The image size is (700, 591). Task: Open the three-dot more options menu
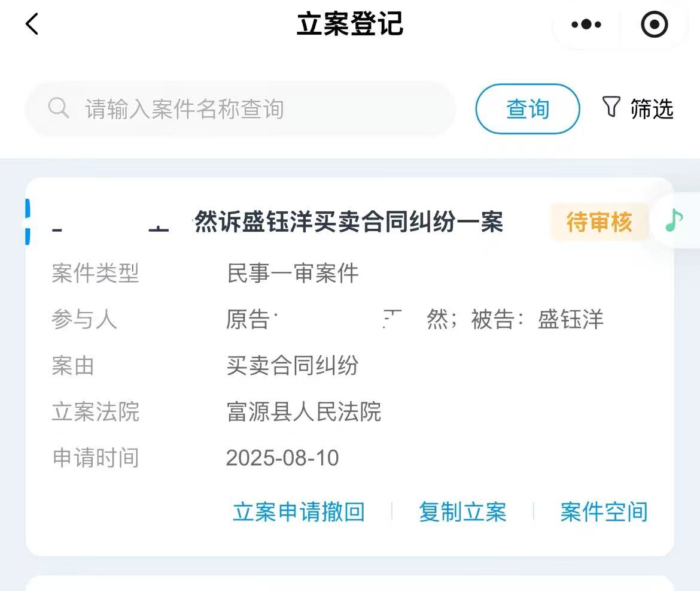586,25
